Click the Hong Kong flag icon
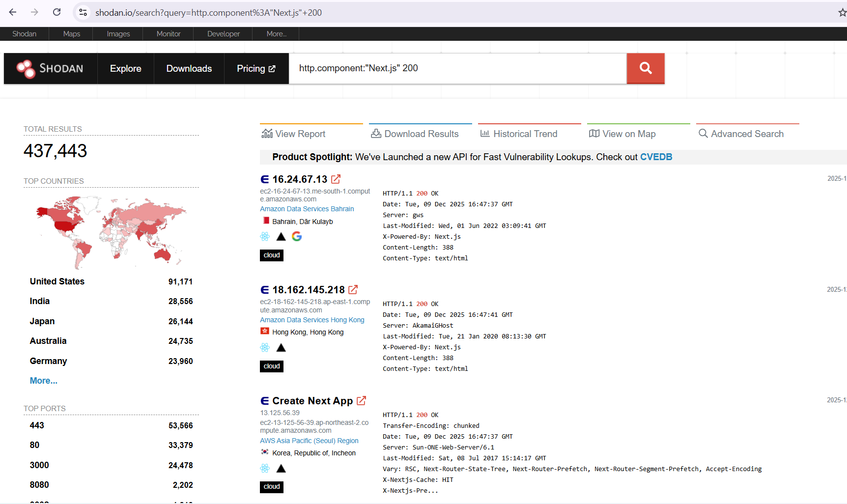 [265, 331]
